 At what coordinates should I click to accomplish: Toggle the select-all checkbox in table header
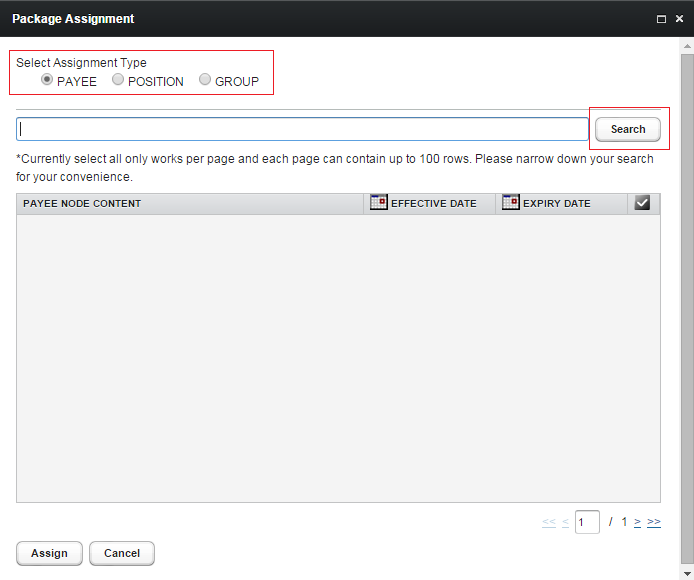click(642, 203)
